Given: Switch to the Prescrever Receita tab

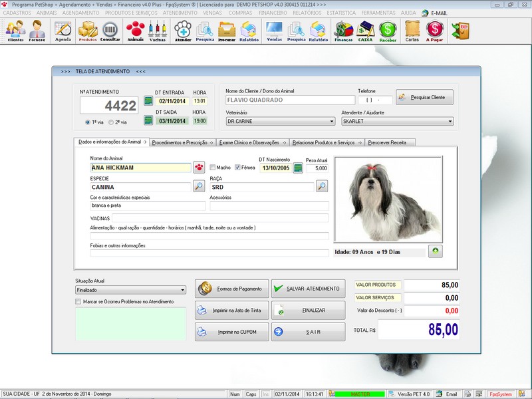Looking at the screenshot, I should (x=387, y=142).
